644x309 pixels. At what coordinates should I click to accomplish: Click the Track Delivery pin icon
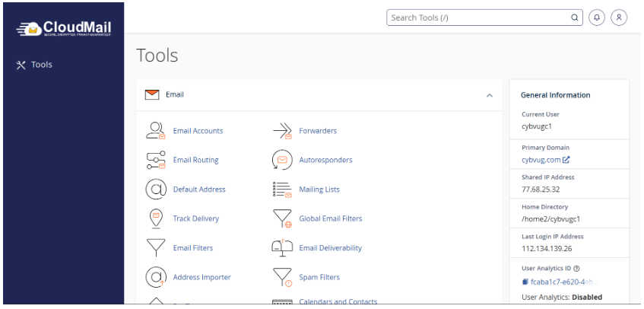tap(155, 218)
